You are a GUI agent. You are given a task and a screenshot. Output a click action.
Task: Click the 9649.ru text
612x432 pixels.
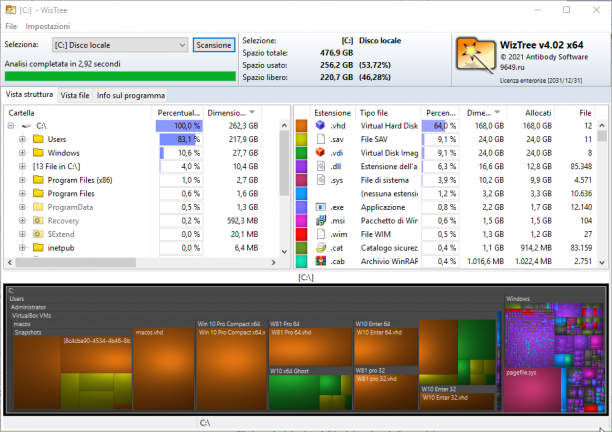[x=512, y=67]
